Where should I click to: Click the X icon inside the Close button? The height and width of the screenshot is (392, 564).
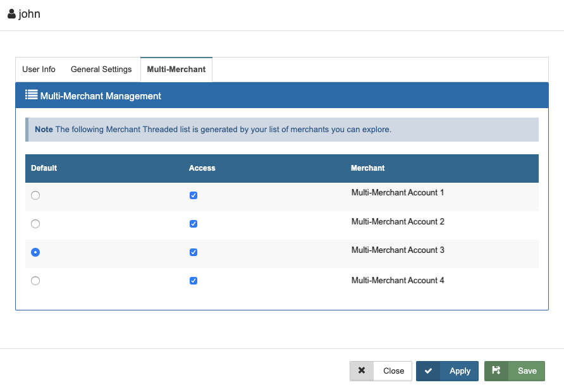362,371
